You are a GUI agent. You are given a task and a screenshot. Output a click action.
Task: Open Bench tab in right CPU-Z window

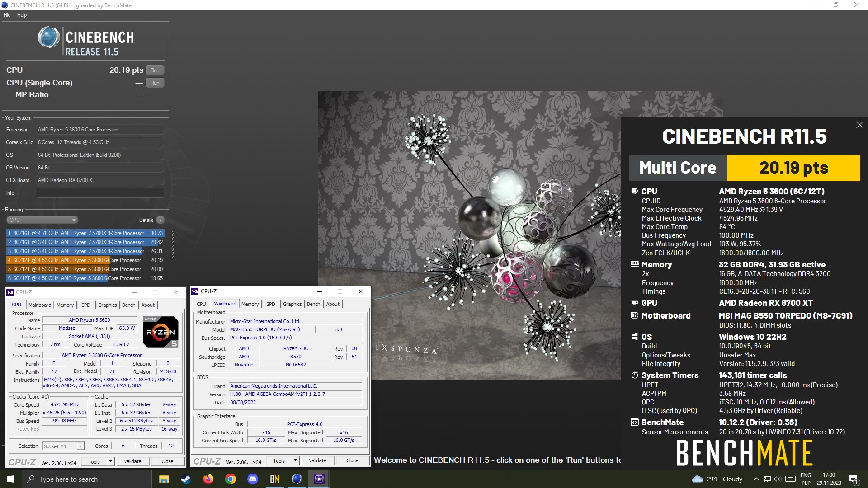(314, 304)
